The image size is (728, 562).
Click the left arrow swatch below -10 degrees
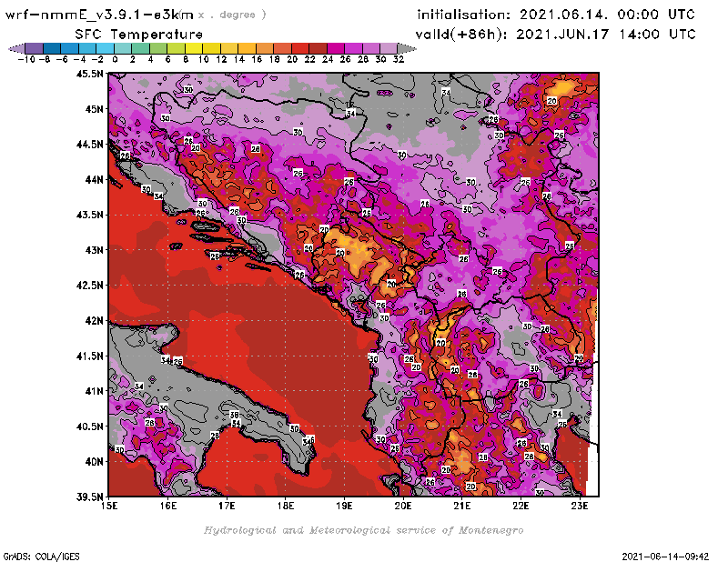pyautogui.click(x=16, y=48)
